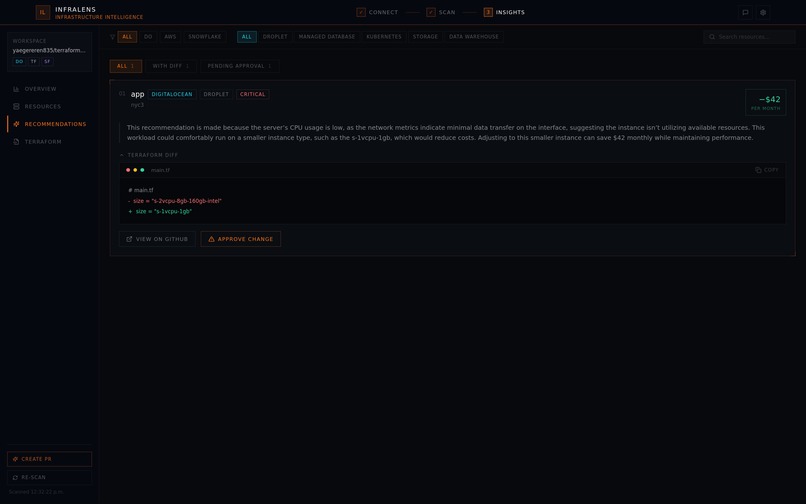806x504 pixels.
Task: Click the IL InfraLens logo icon
Action: tap(43, 12)
